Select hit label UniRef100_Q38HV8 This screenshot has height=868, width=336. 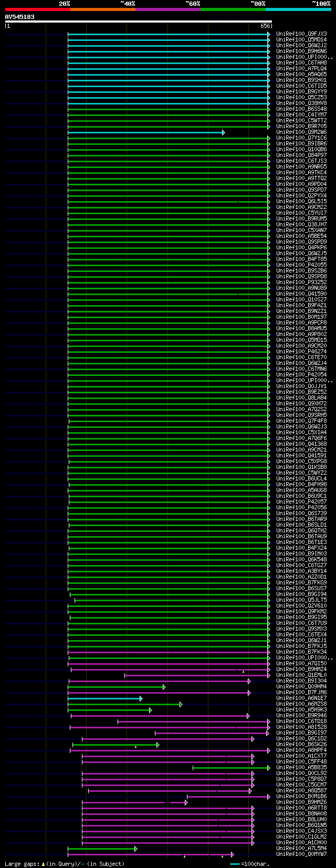point(301,103)
